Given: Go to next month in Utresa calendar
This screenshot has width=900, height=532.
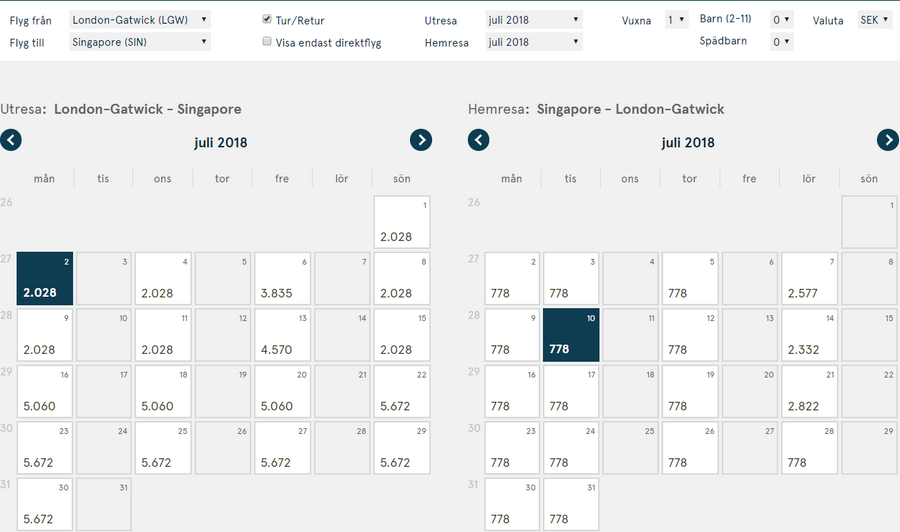Looking at the screenshot, I should click(x=421, y=140).
